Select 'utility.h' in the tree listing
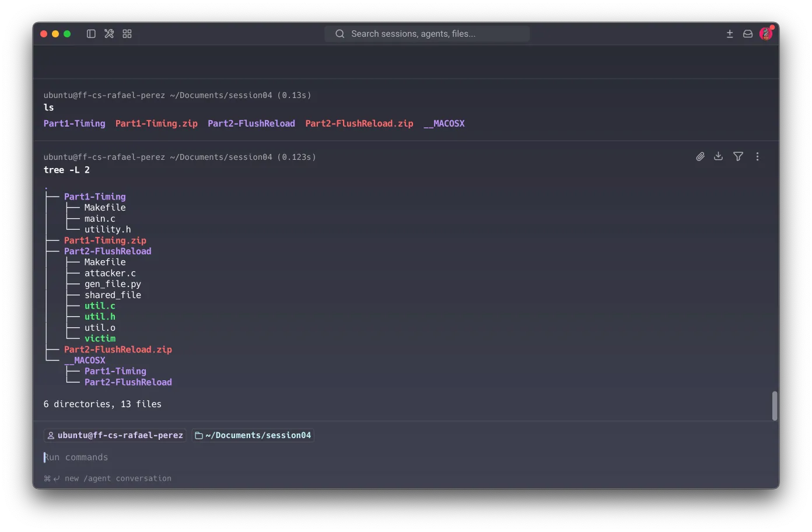The height and width of the screenshot is (532, 812). point(107,229)
